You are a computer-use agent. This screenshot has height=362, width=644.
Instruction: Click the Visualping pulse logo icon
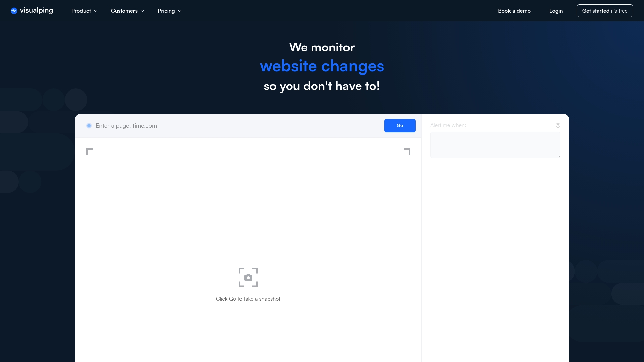(14, 11)
